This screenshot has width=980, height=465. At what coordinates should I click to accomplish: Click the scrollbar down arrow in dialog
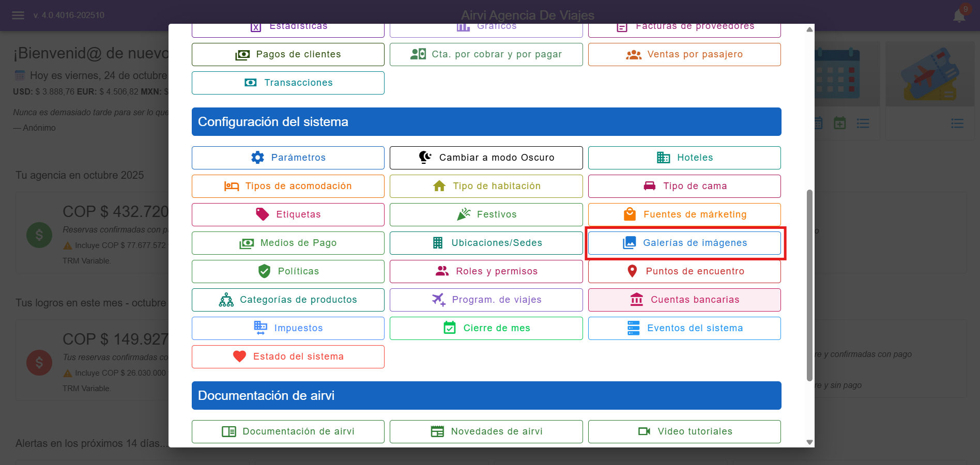tap(809, 442)
